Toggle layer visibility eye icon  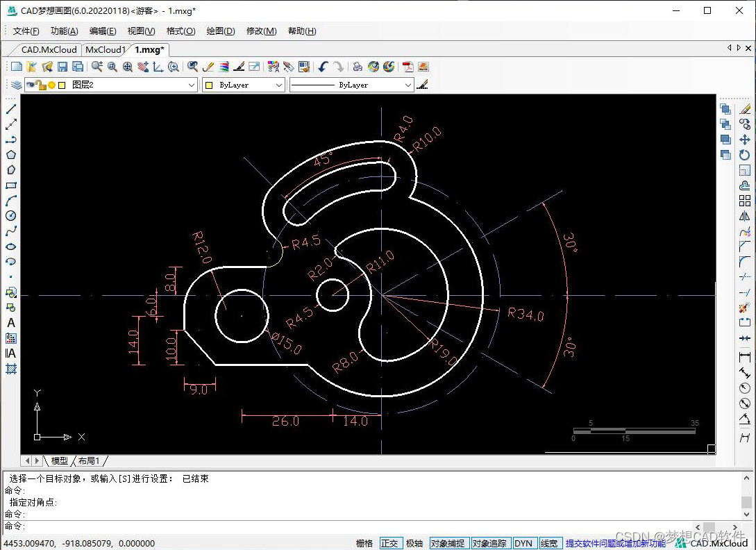[x=31, y=85]
